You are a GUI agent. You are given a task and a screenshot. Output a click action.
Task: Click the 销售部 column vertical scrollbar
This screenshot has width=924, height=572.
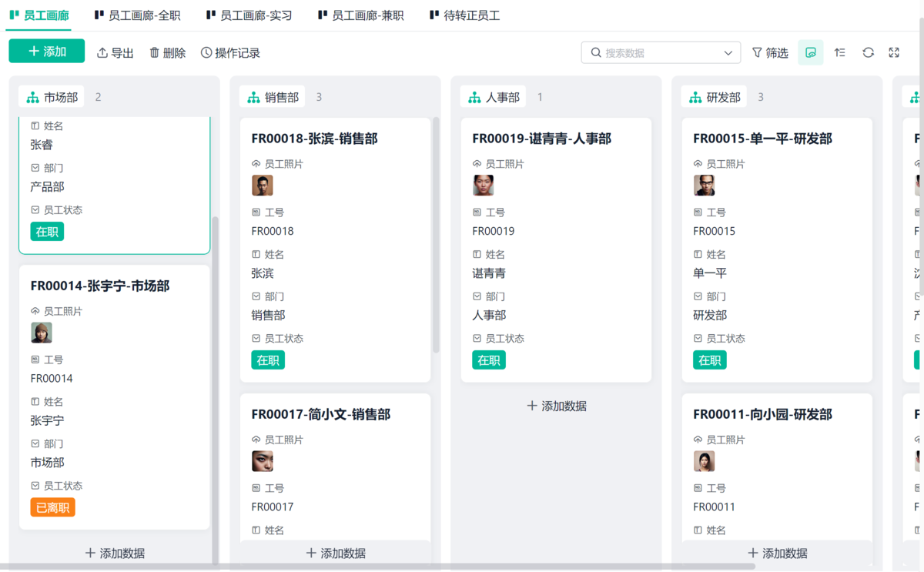(437, 235)
